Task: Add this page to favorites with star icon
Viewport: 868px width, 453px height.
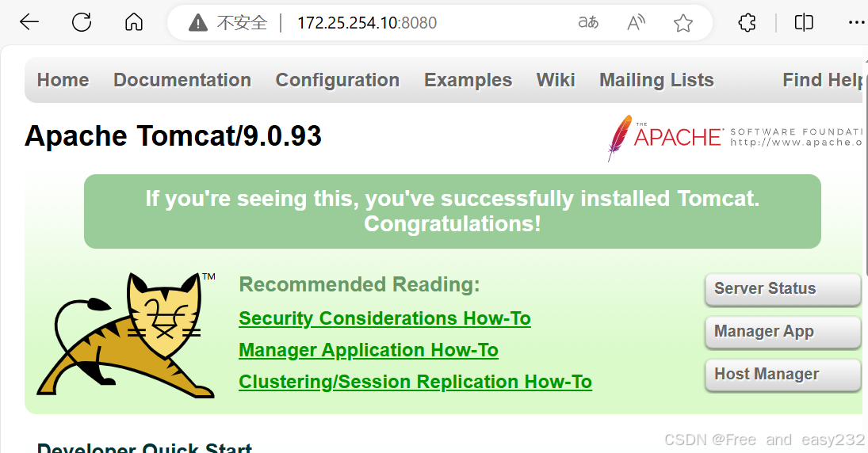Action: [x=683, y=23]
